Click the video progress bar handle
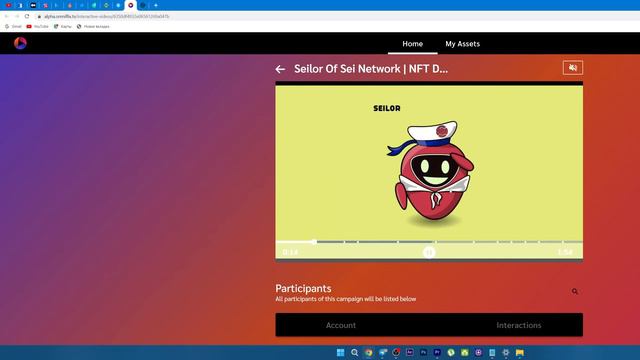The image size is (640, 360). tap(314, 242)
